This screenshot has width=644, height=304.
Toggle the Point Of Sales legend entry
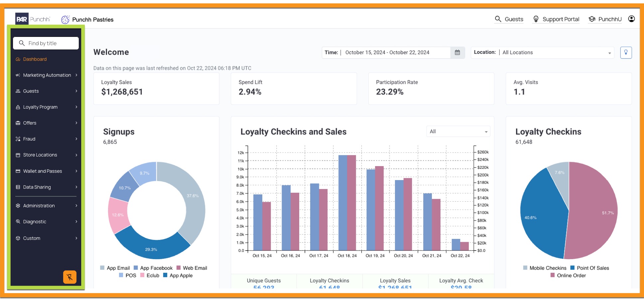pos(590,268)
